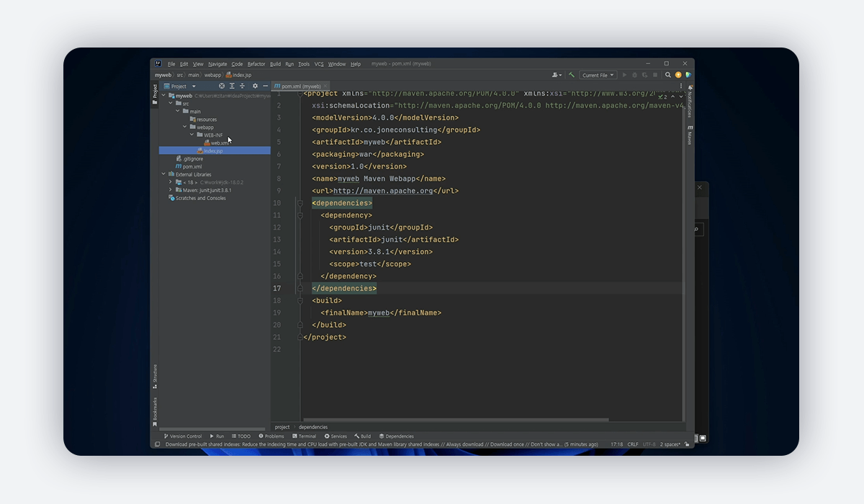Image resolution: width=864 pixels, height=504 pixels.
Task: Click the CRLF line separator indicator
Action: pos(633,444)
